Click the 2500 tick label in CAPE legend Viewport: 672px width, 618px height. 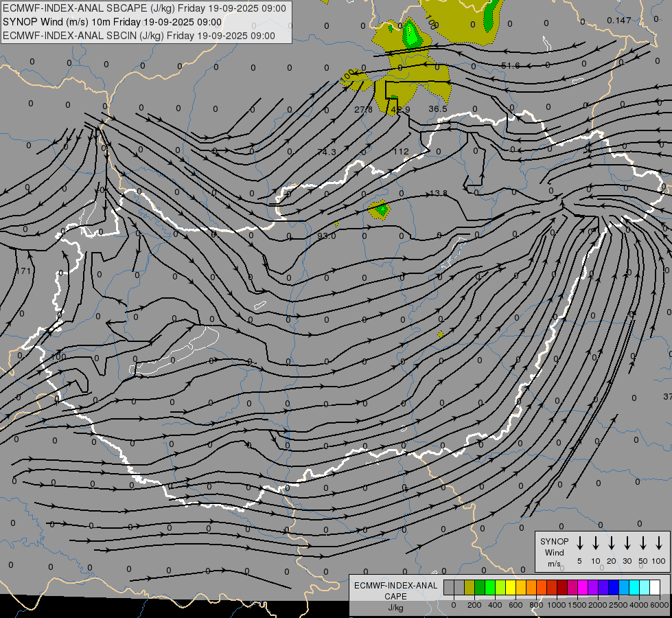618,605
